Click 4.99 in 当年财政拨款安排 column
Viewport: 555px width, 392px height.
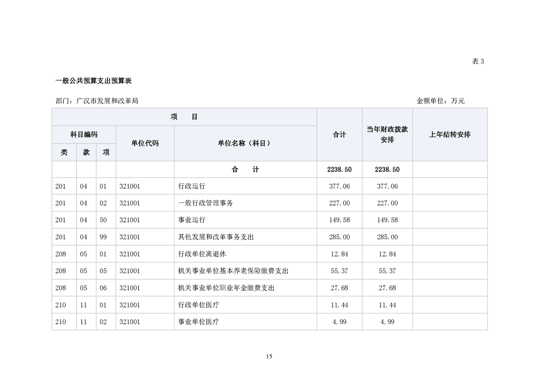pos(387,322)
